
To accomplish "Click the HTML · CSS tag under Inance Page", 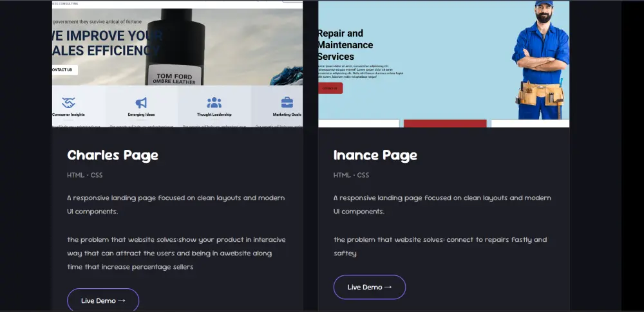I will 351,175.
